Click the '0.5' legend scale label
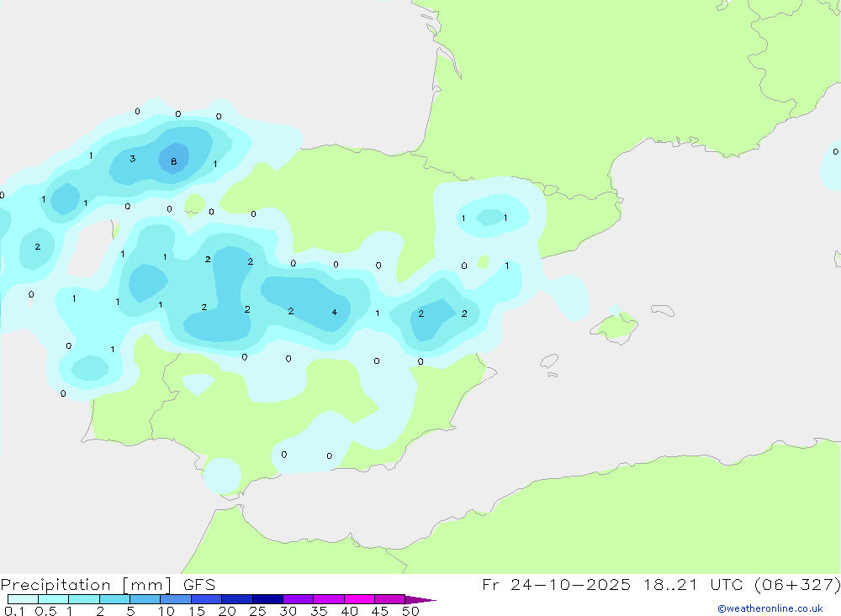841x616 pixels. [x=45, y=611]
